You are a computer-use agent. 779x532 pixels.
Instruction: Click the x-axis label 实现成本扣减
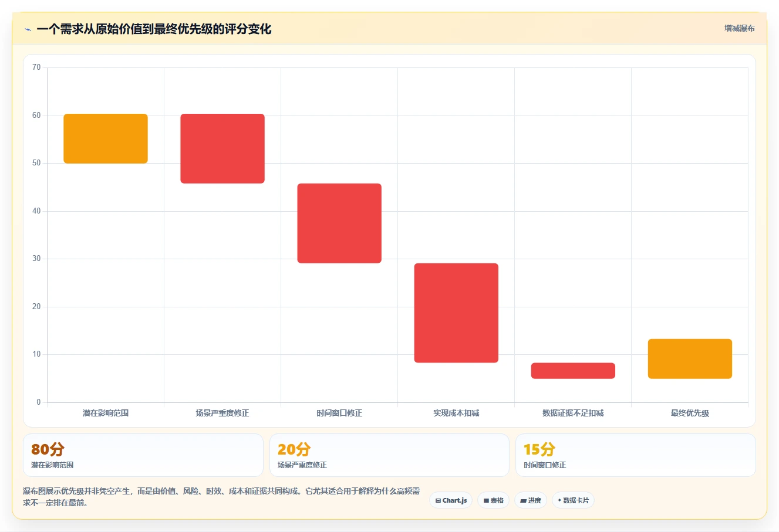[456, 414]
